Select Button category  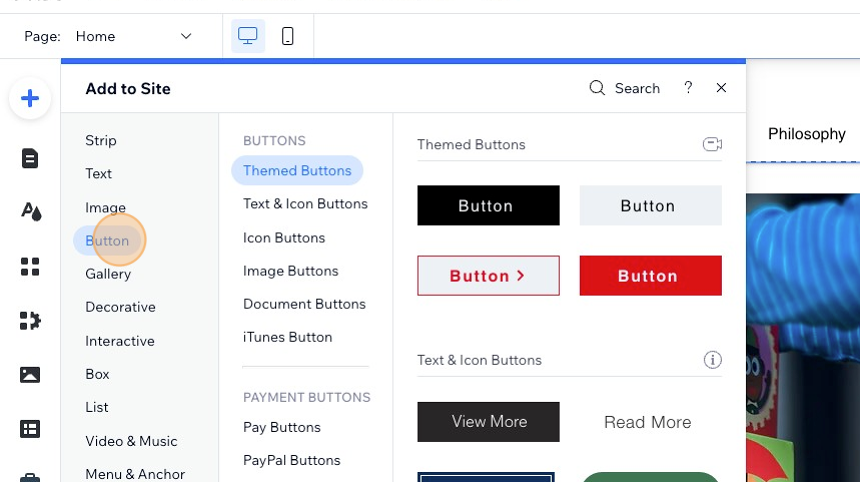(x=107, y=241)
